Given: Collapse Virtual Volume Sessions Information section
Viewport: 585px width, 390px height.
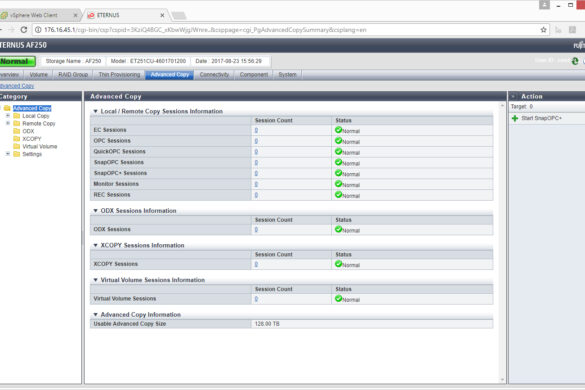Looking at the screenshot, I should (x=95, y=280).
